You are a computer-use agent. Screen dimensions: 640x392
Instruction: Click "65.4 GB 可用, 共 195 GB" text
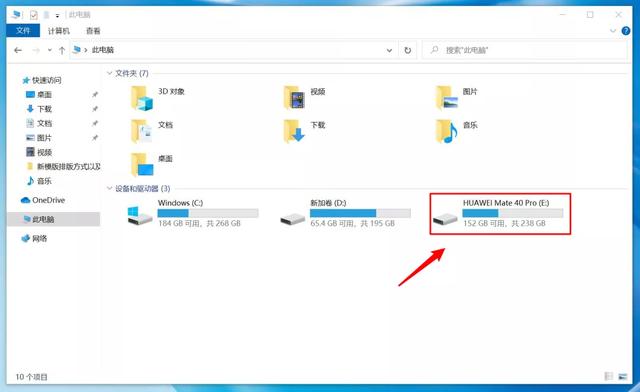point(353,223)
